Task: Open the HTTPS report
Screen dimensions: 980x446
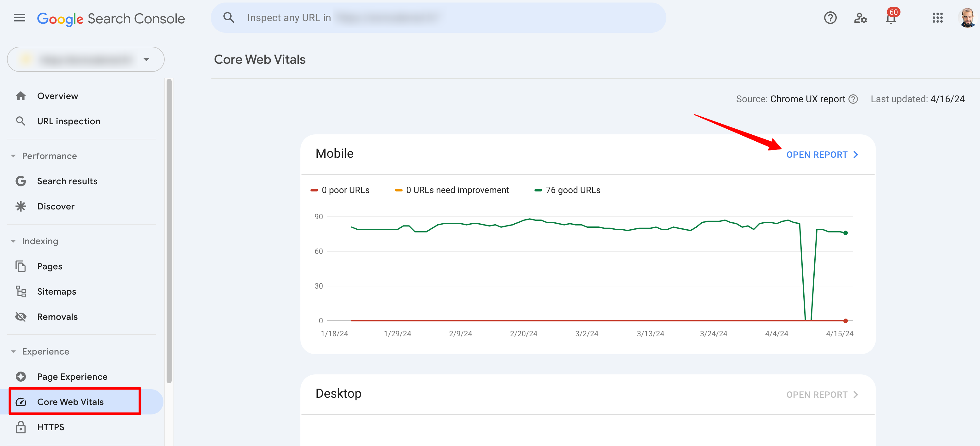Action: click(50, 427)
